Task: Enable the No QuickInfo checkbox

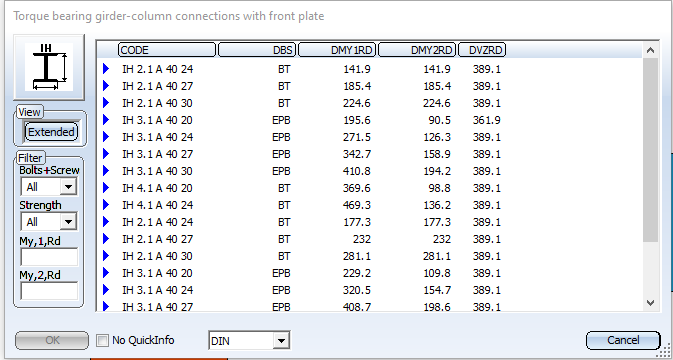Action: pos(103,341)
